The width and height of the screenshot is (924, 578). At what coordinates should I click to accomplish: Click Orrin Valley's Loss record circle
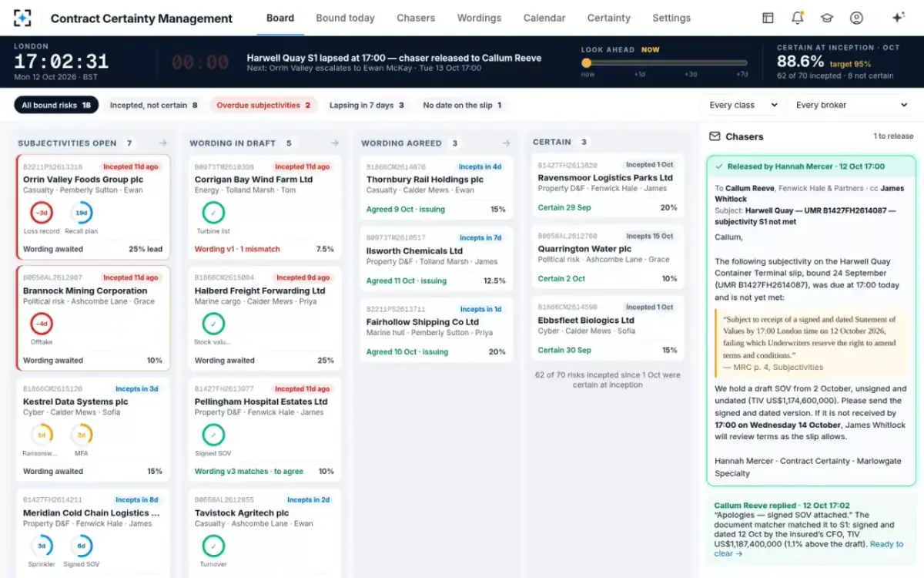point(42,212)
